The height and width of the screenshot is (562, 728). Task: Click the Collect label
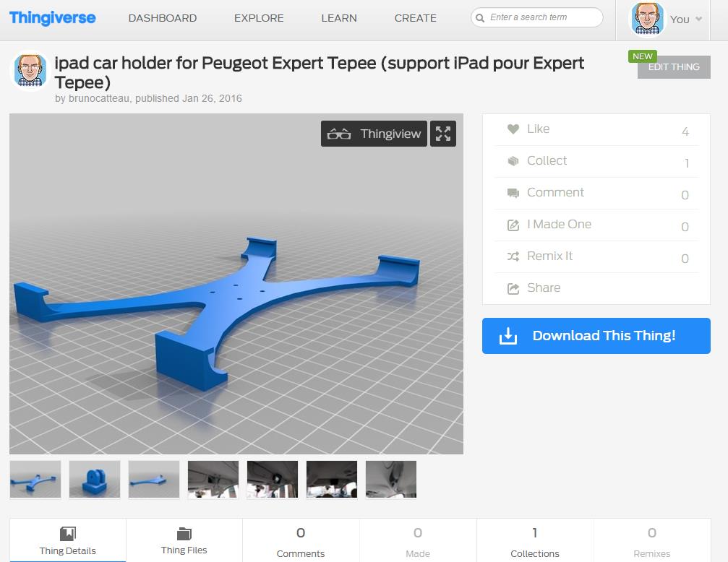[547, 160]
